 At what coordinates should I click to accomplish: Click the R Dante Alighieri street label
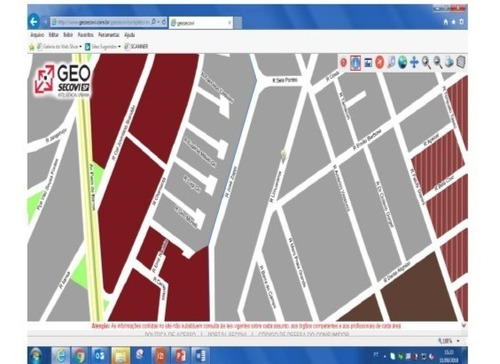click(398, 272)
